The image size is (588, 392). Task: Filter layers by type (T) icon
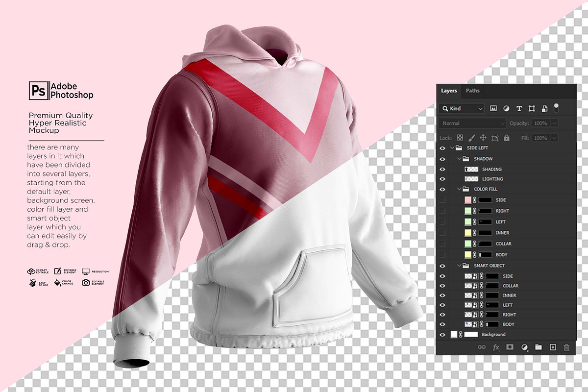pyautogui.click(x=519, y=108)
